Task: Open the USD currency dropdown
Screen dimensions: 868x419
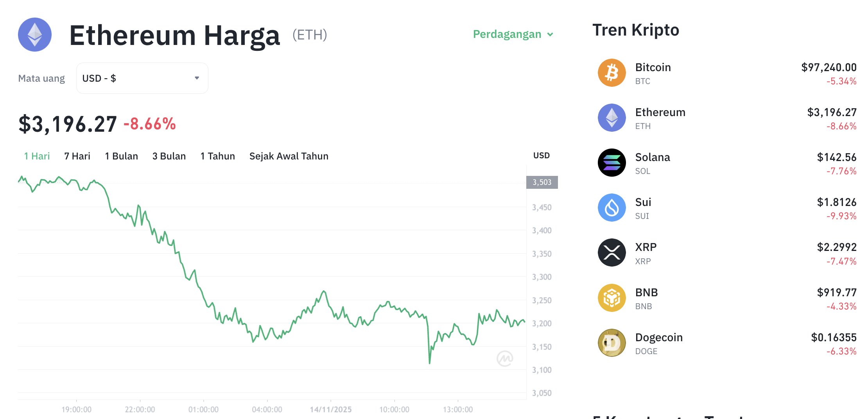Action: pos(142,78)
